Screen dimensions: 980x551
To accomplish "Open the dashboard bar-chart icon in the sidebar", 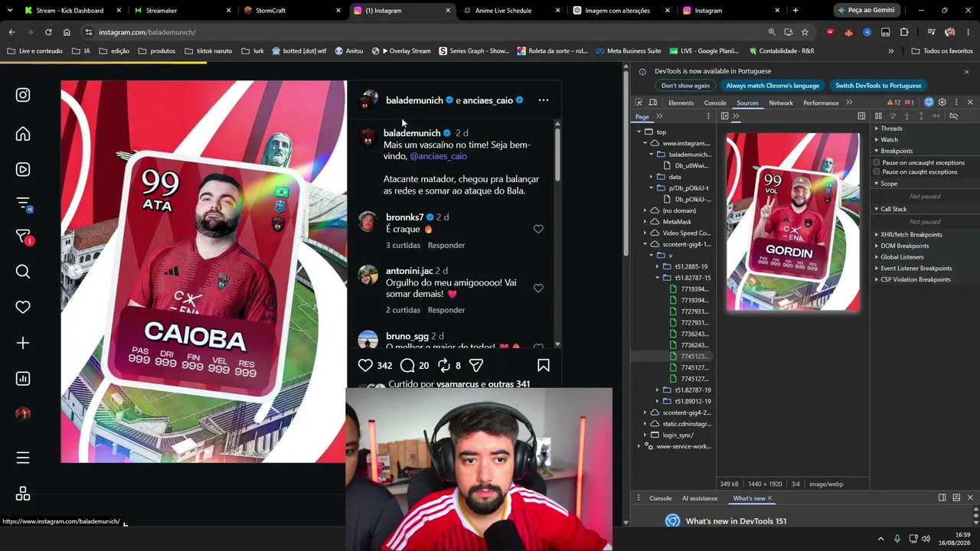I will pos(23,379).
